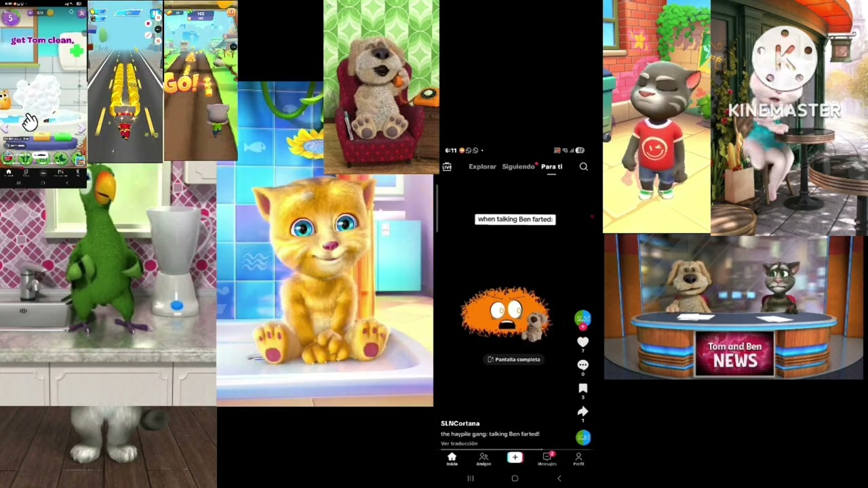Open the Perfil tab
Image resolution: width=868 pixels, height=488 pixels.
(578, 460)
